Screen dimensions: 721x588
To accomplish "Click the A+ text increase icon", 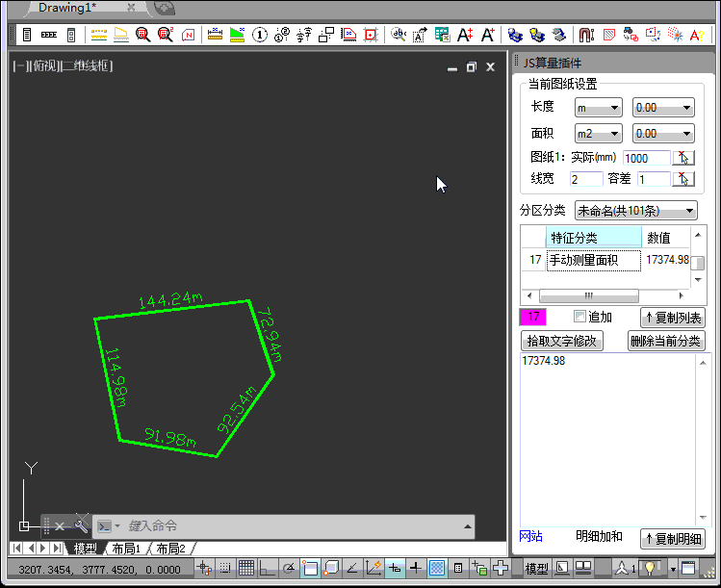I will coord(464,35).
